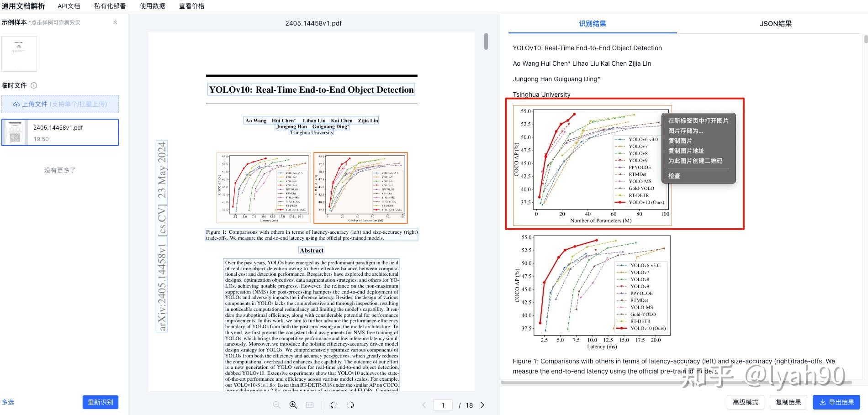Click the 复制结果 button
Screen dimensions: 868x415
[789, 402]
